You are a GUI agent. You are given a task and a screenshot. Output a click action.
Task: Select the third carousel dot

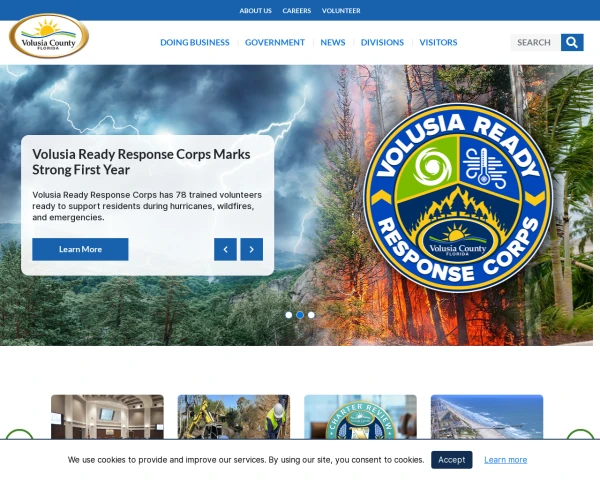click(311, 315)
